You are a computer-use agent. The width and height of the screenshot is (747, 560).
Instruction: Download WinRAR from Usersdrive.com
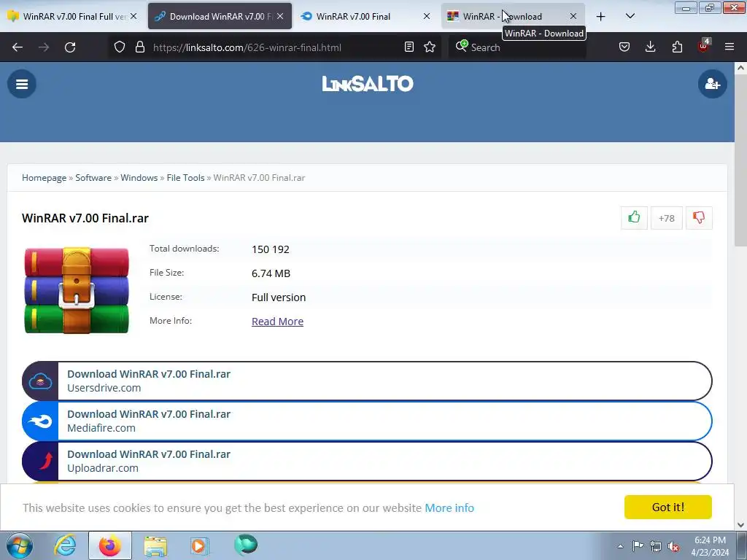click(x=367, y=381)
